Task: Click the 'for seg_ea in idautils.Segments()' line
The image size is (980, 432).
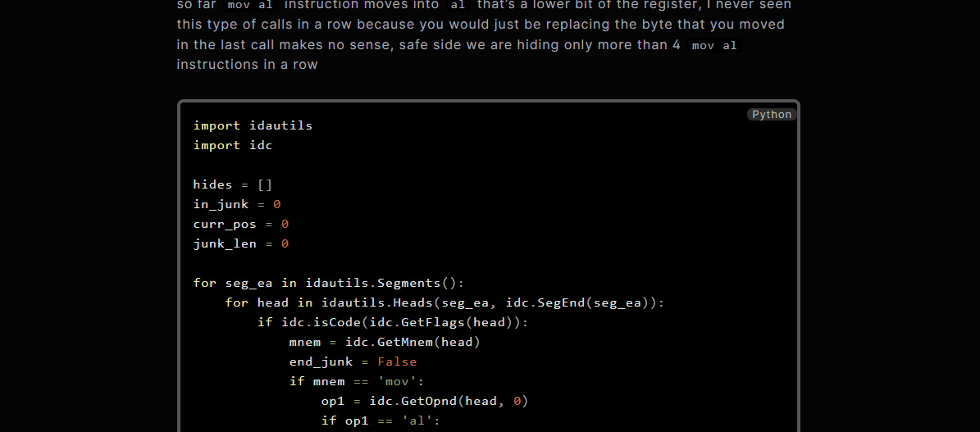Action: [x=329, y=283]
